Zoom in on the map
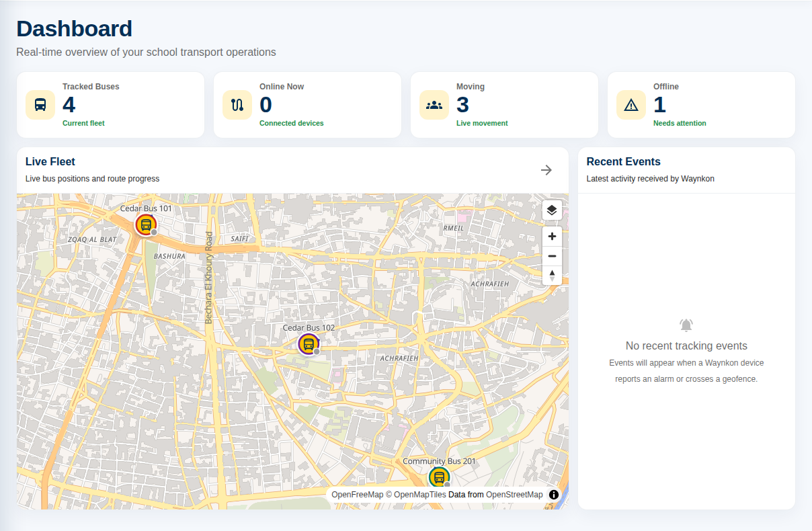The height and width of the screenshot is (531, 812). (x=552, y=237)
